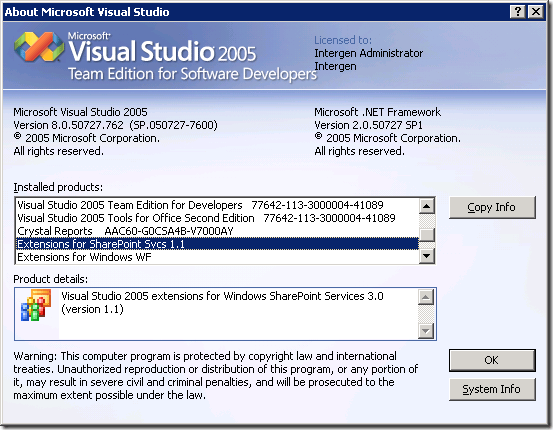Click installed products scroll up arrow
Image resolution: width=553 pixels, height=430 pixels.
click(427, 206)
